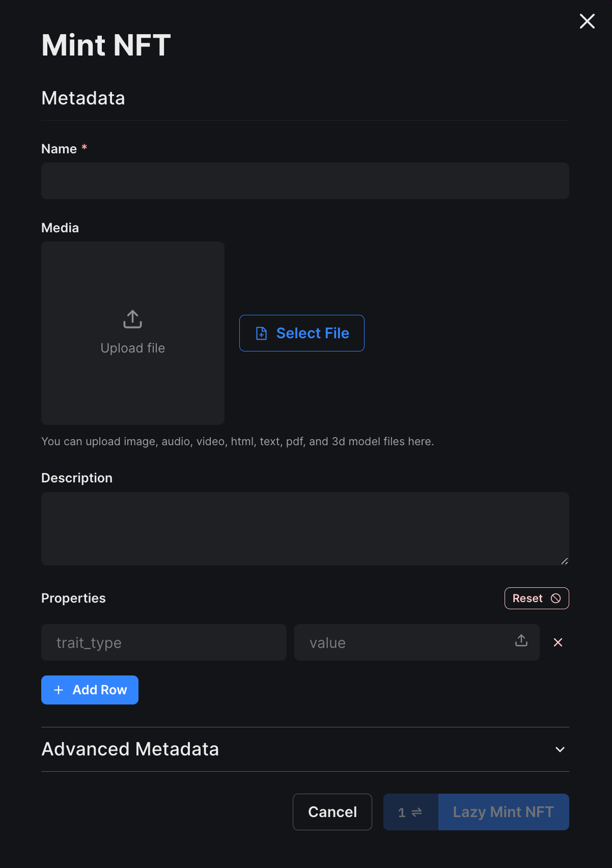Open the Advanced Metadata disclosure chevron
Viewport: 612px width, 868px height.
coord(560,749)
